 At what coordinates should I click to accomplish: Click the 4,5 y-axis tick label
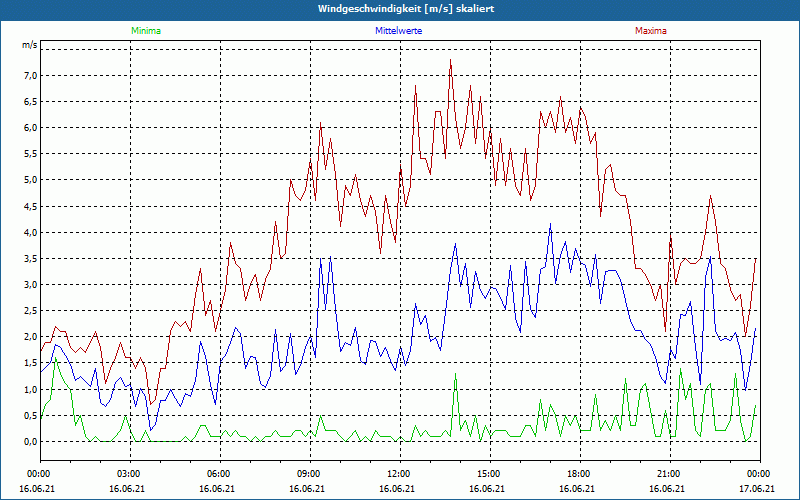pos(31,207)
